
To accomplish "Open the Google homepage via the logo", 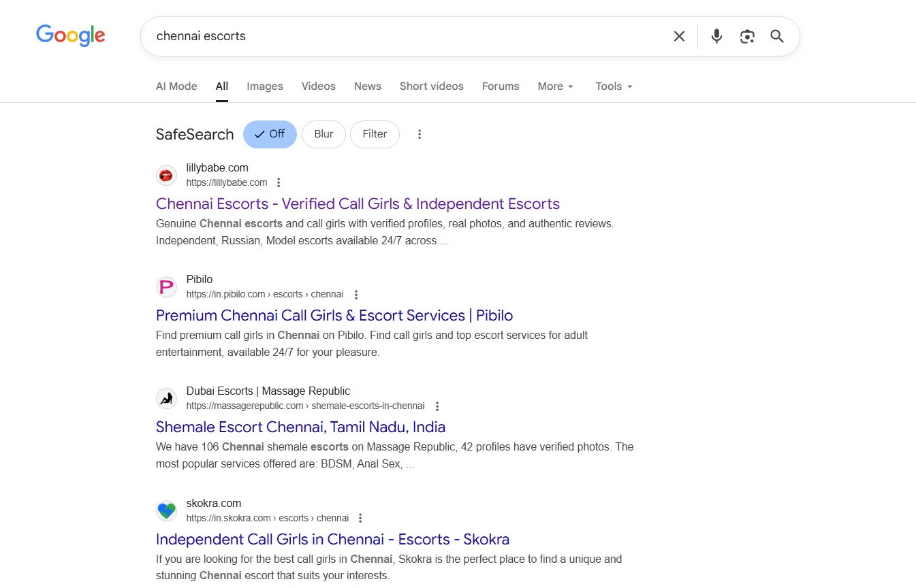I will [x=70, y=36].
